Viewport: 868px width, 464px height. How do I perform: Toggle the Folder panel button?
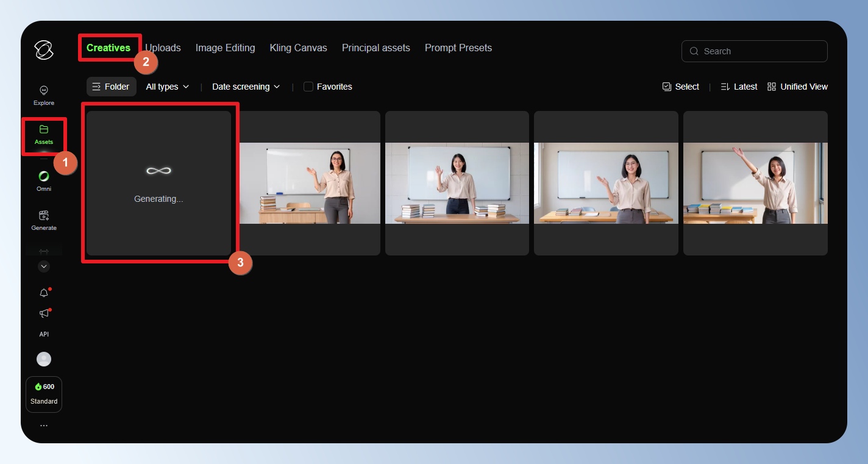pos(111,87)
